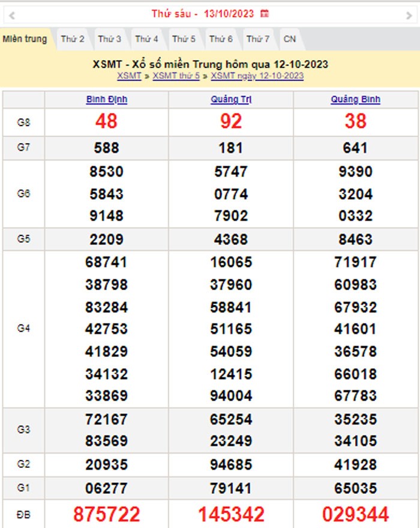
Task: Open the XSMT thứ 5 breadcrumb link
Action: [176, 76]
